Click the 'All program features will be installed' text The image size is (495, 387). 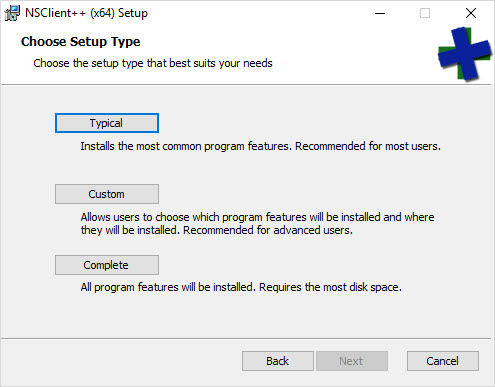(241, 287)
